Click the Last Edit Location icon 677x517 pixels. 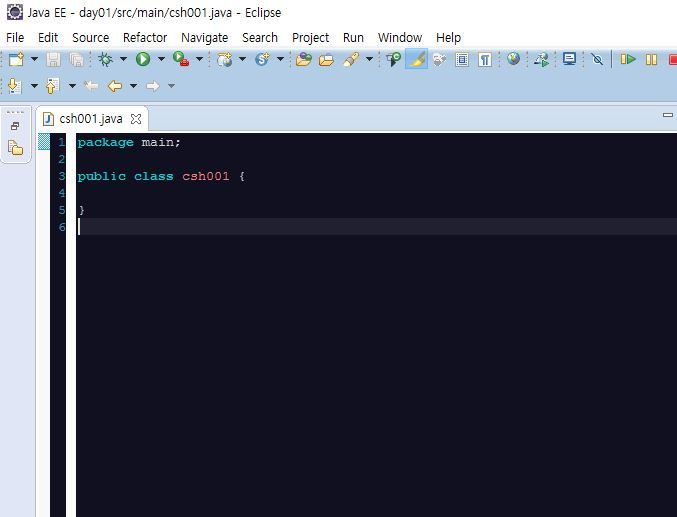[x=91, y=86]
